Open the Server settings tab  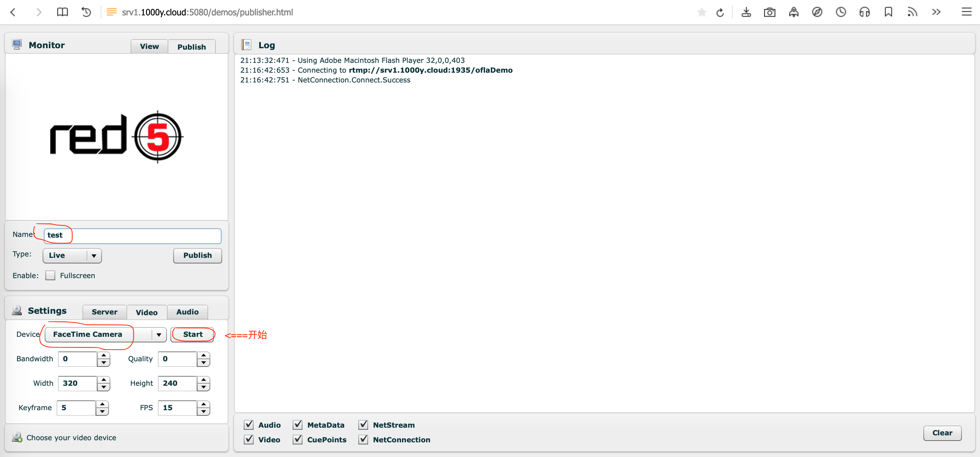[105, 312]
